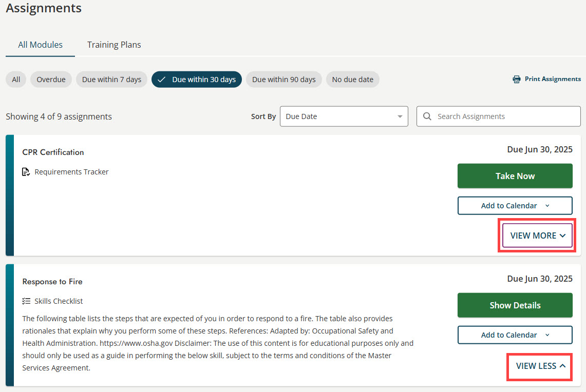Select the Due within 7 days filter

[111, 79]
